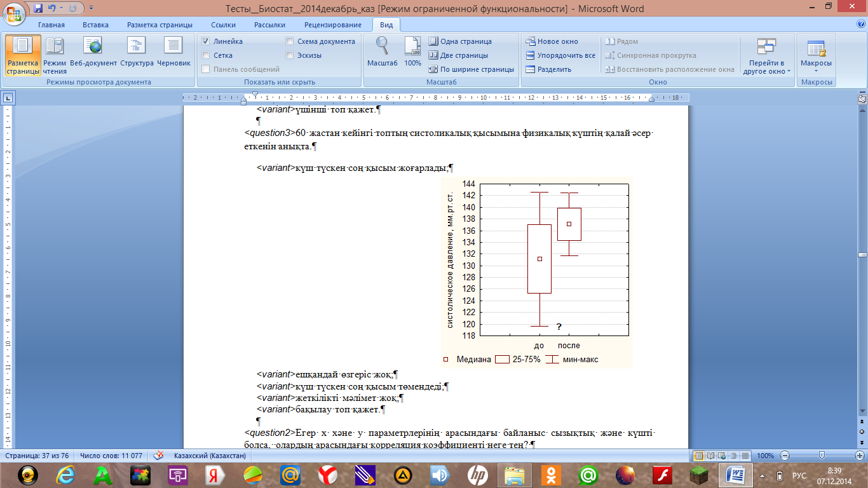Select Outline view icon in status bar
The height and width of the screenshot is (488, 868).
pos(733,456)
